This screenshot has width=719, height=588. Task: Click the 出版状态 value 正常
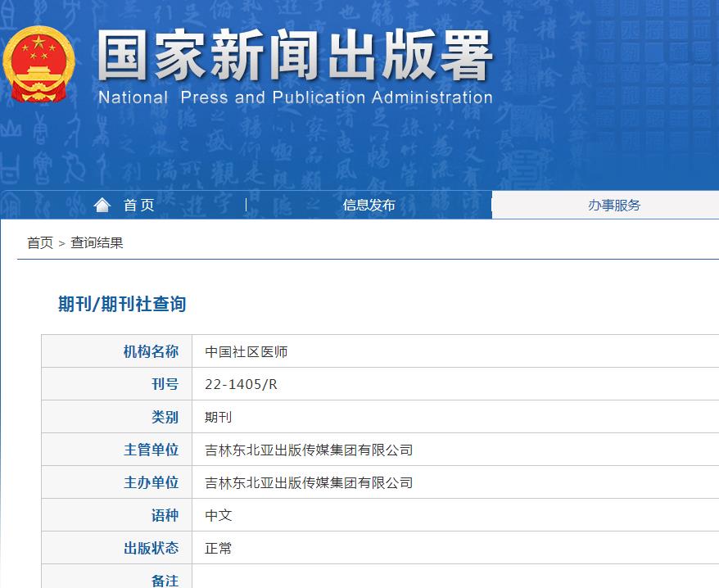(x=218, y=548)
